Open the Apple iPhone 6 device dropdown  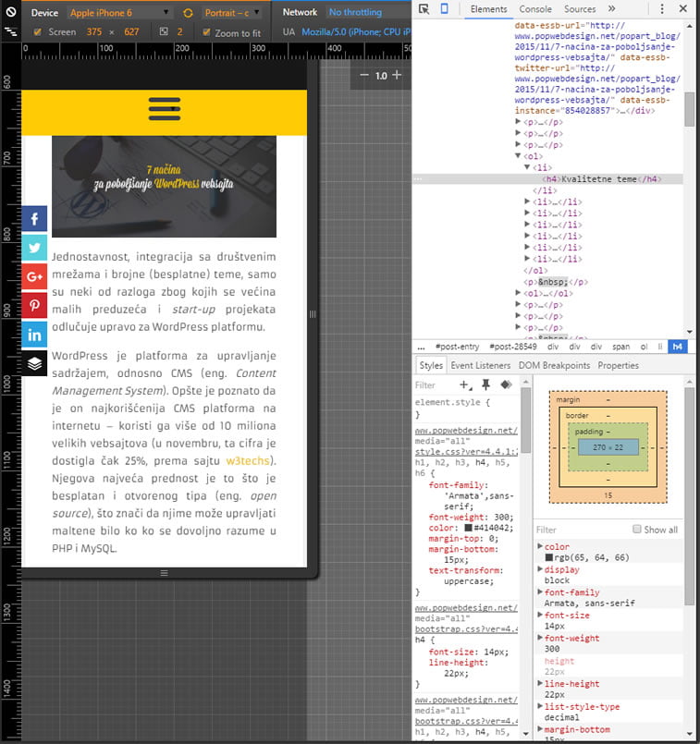118,13
